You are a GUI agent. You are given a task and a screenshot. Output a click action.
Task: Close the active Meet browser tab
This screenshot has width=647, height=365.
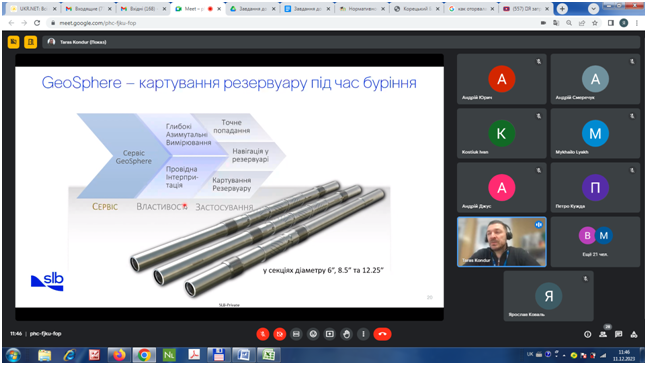coord(219,9)
